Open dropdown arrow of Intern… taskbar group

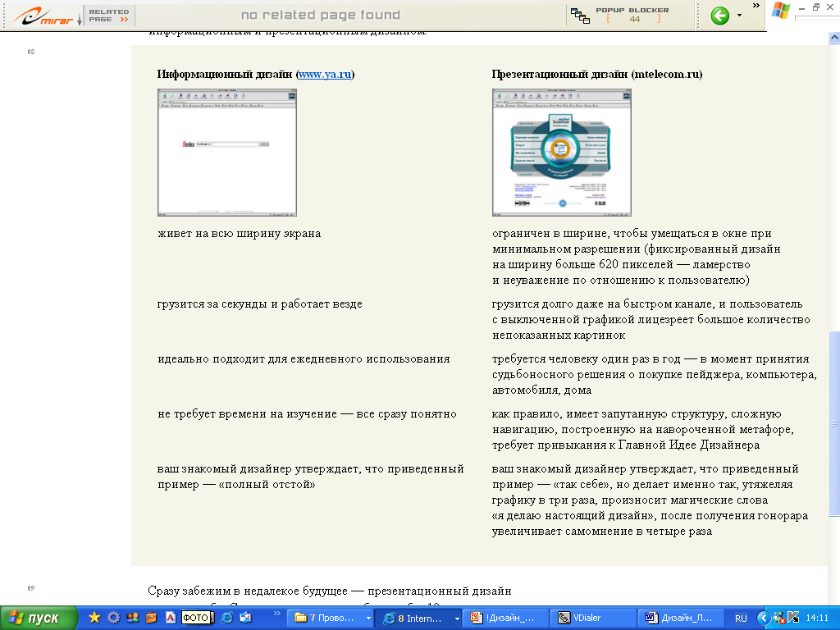(457, 619)
